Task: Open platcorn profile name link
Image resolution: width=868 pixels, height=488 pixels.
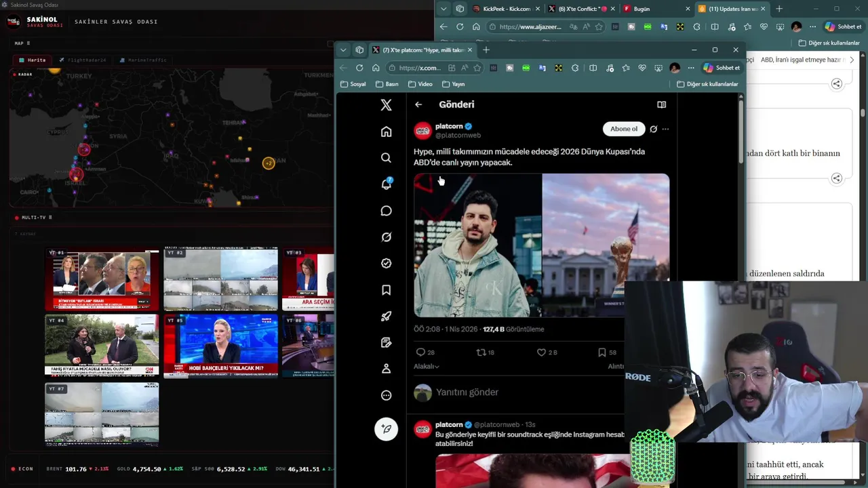Action: pos(449,126)
